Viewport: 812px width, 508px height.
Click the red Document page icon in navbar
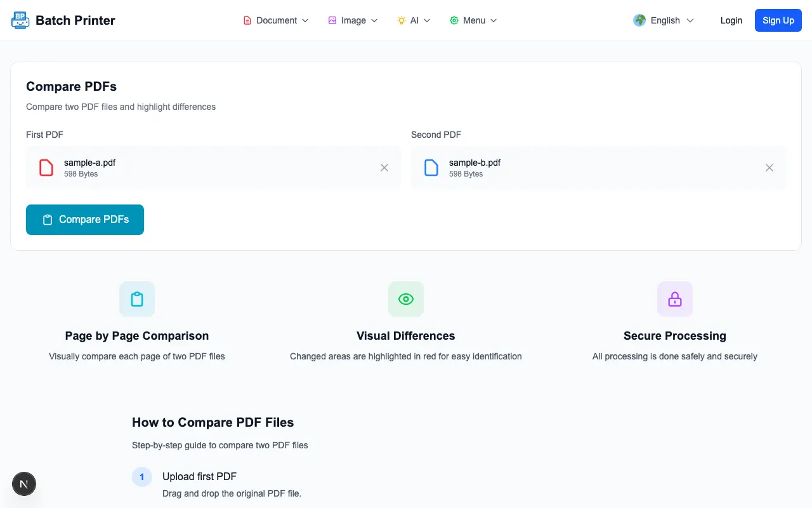click(x=247, y=20)
